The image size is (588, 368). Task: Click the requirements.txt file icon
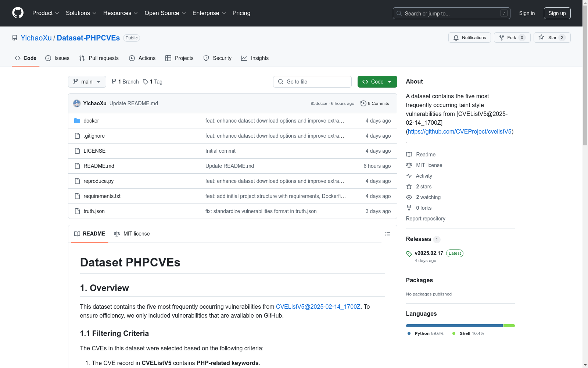(77, 196)
